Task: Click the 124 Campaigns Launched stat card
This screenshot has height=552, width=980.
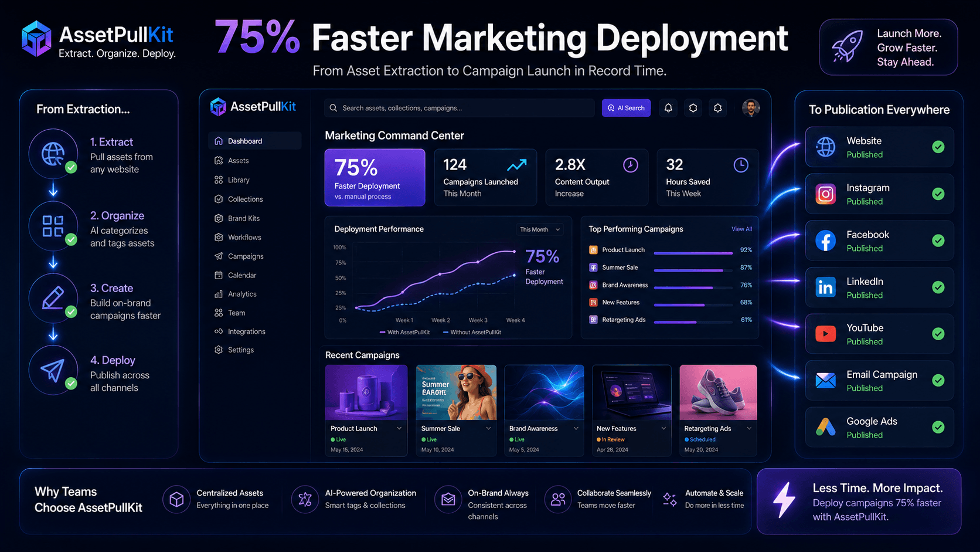Action: point(485,177)
